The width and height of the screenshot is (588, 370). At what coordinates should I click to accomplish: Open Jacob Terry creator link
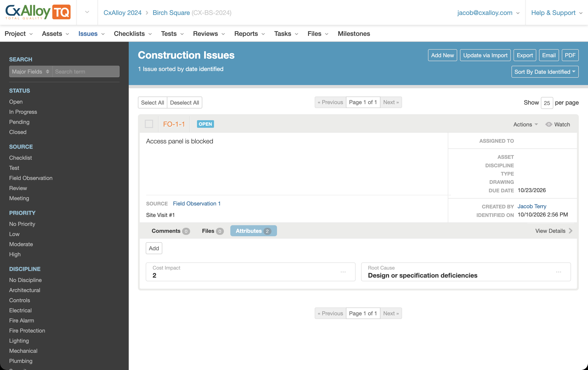pos(532,206)
